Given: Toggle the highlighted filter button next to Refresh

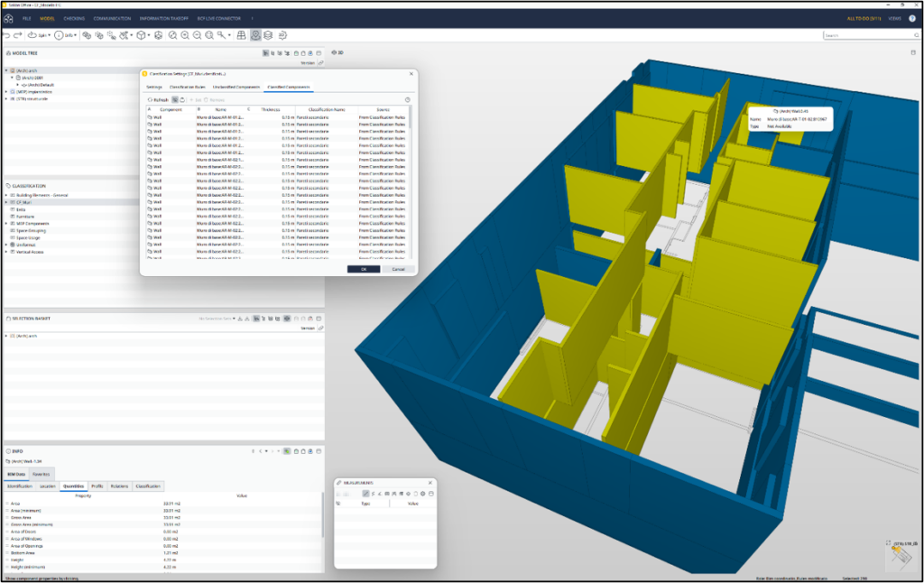Looking at the screenshot, I should coord(174,100).
